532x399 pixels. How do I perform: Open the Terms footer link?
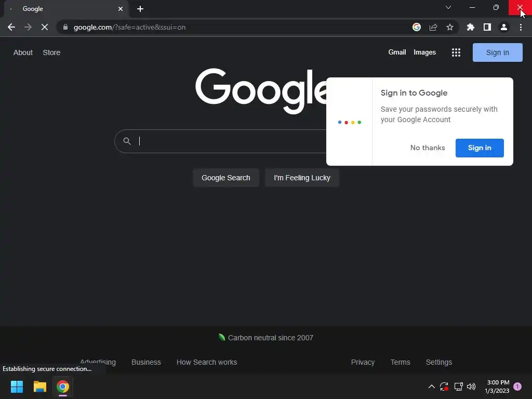(401, 362)
